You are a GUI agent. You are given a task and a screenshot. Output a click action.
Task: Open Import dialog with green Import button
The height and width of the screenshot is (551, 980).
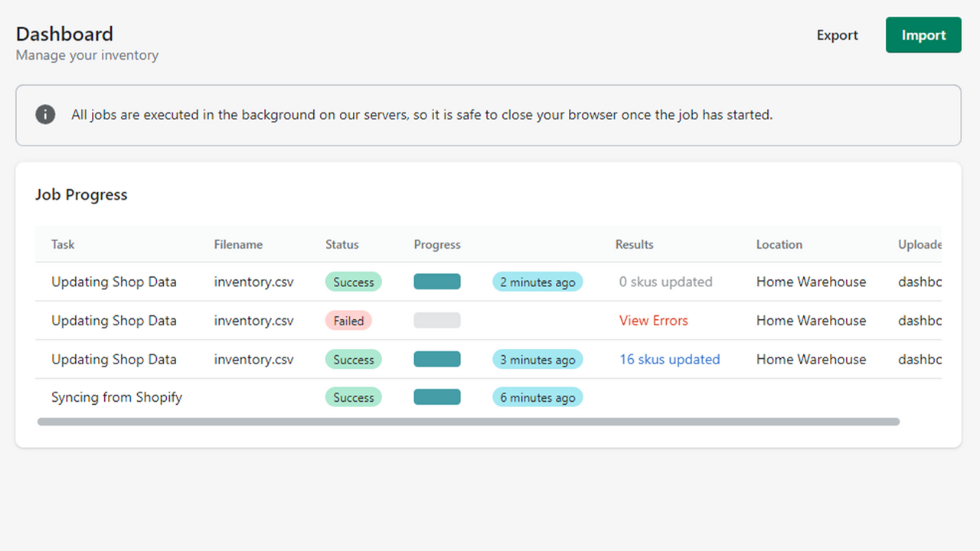pos(923,34)
